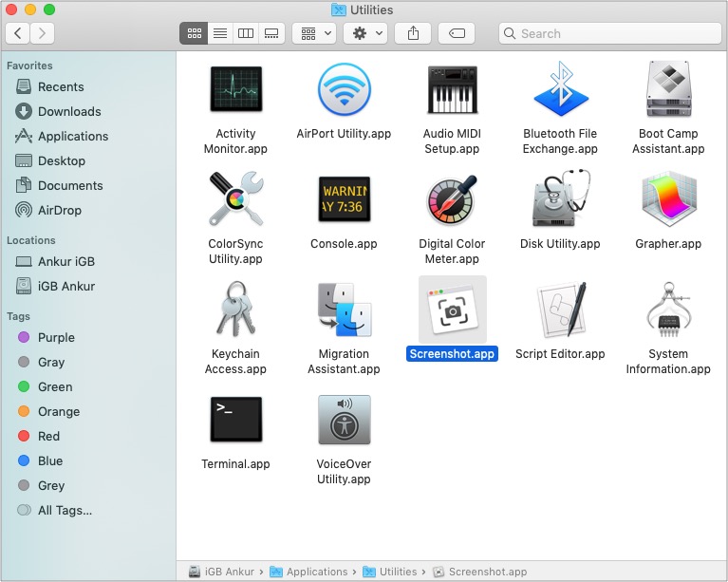
Task: Select Bluetooth File Exchange icon
Action: pyautogui.click(x=560, y=90)
